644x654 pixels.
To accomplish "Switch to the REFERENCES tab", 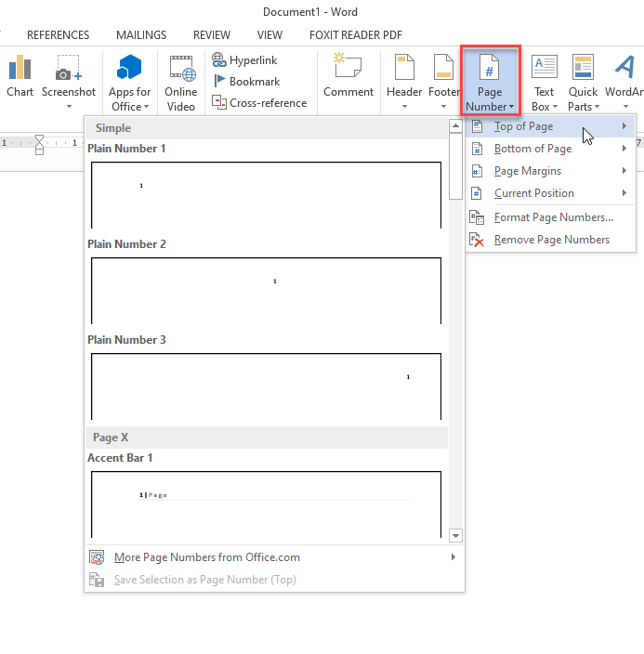I will (59, 35).
